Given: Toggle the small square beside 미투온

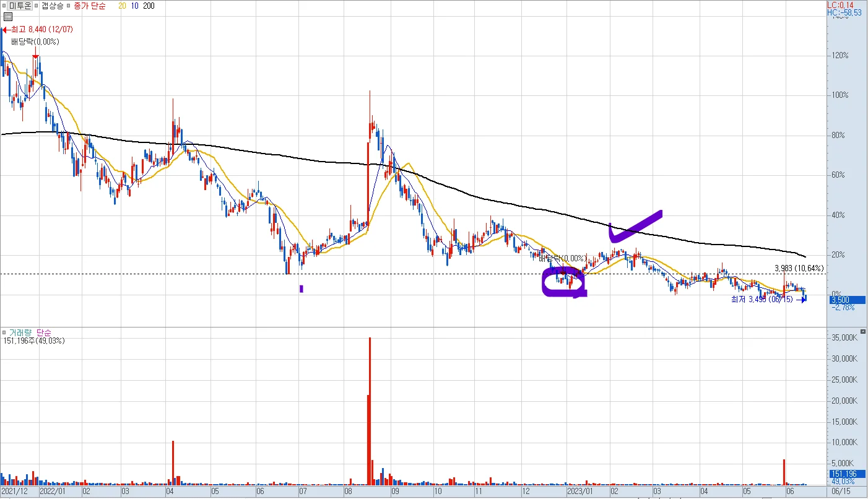Looking at the screenshot, I should point(4,6).
